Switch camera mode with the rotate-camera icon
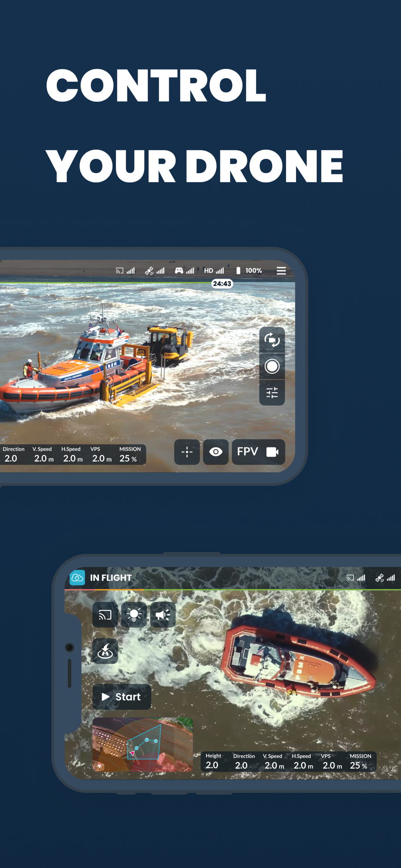The image size is (401, 868). pos(272,340)
